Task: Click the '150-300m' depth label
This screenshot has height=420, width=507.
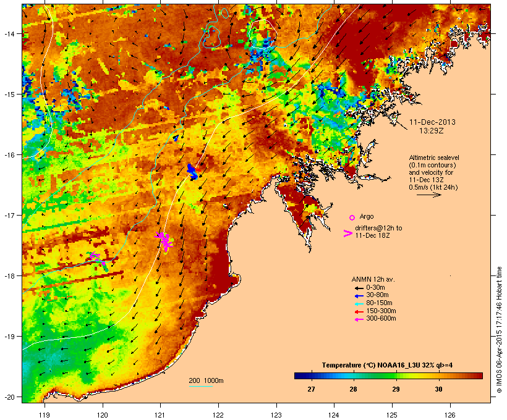Action: (x=381, y=311)
